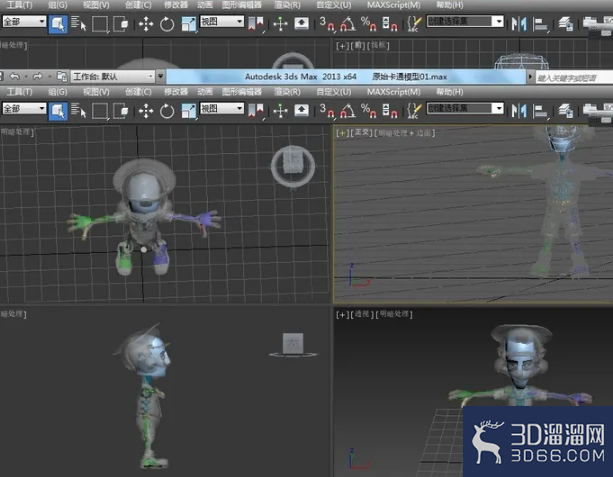Open 图形编辑器 menu beneath the title bar
The width and height of the screenshot is (613, 477).
click(x=242, y=92)
